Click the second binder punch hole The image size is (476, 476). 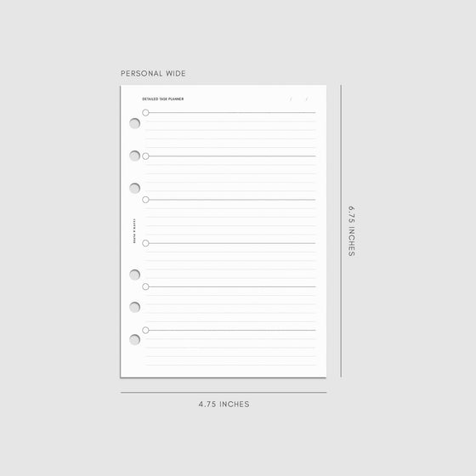(x=135, y=156)
